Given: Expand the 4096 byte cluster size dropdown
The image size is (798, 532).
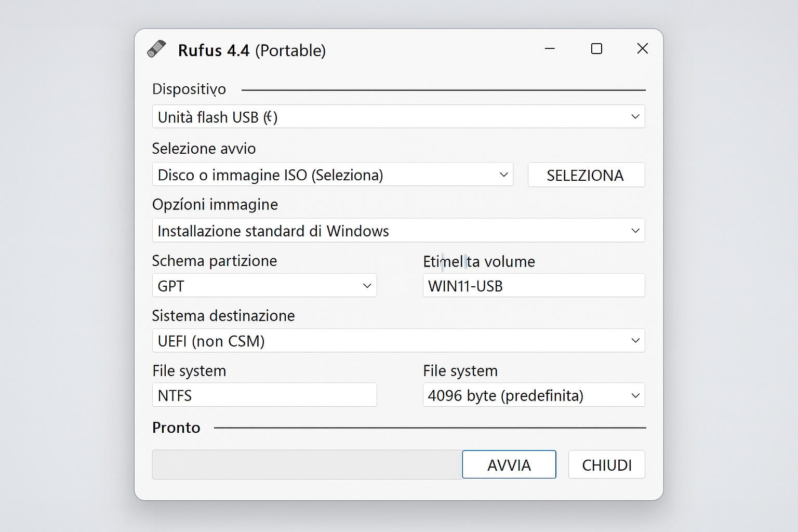Looking at the screenshot, I should [x=534, y=395].
